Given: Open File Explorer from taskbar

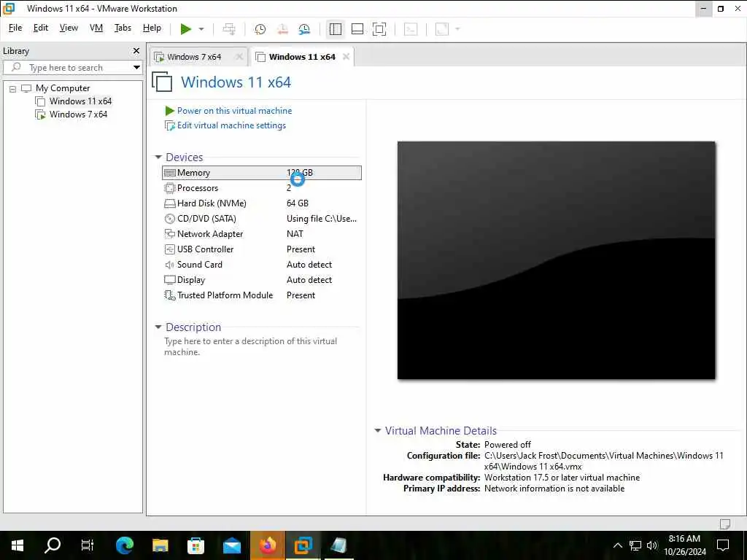Looking at the screenshot, I should coord(160,545).
